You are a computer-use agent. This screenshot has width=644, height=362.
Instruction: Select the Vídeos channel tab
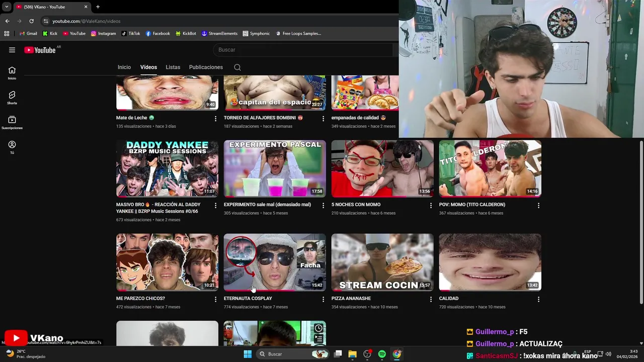click(148, 67)
